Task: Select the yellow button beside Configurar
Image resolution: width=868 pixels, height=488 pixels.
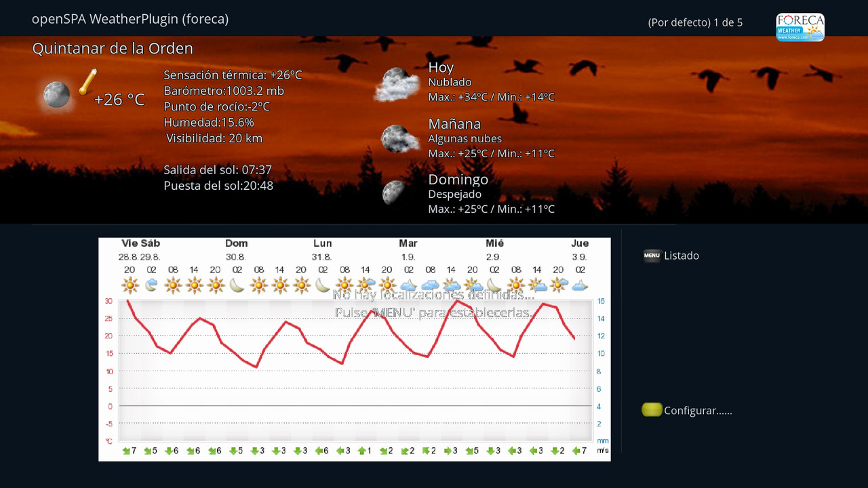Action: (652, 410)
